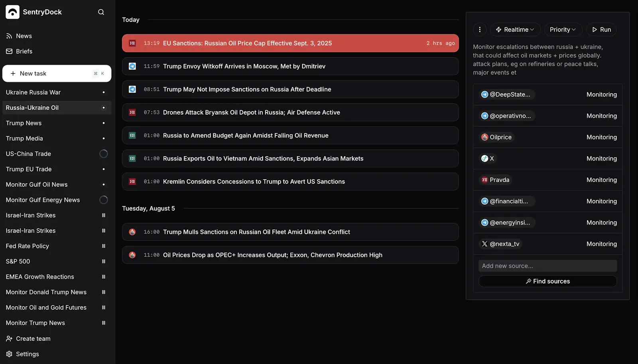This screenshot has height=364, width=638.
Task: Open Create team option
Action: 28,339
